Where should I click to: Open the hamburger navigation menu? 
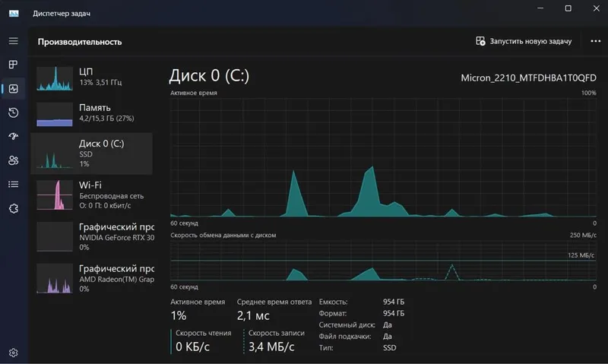point(13,41)
